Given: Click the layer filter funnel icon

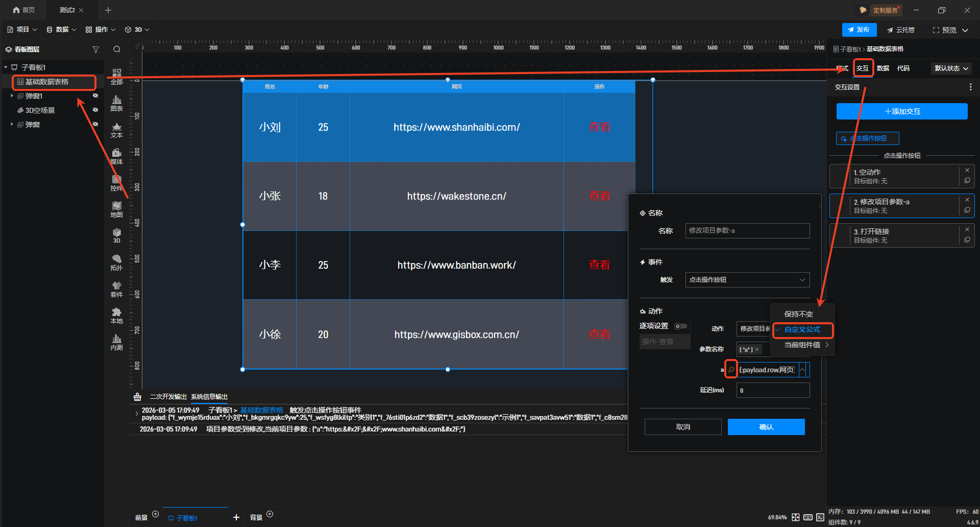Looking at the screenshot, I should [95, 50].
